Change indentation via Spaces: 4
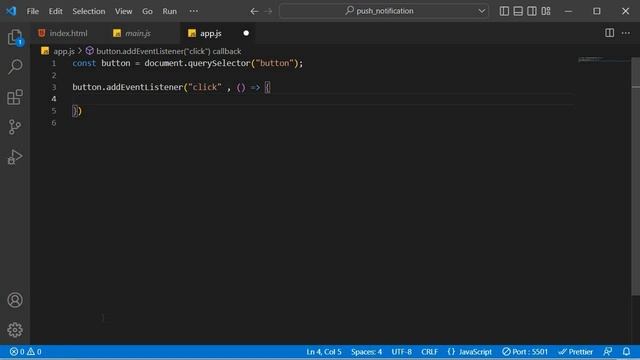Screen dimensions: 640x360 367,351
